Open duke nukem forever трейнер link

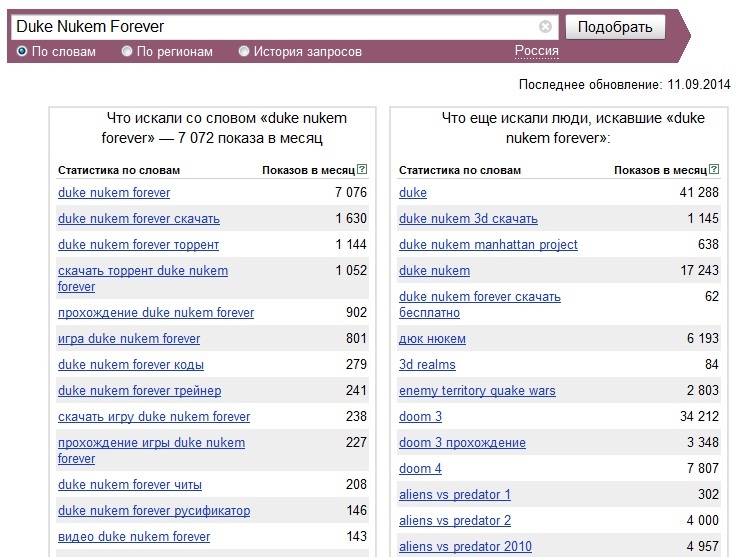click(x=140, y=391)
